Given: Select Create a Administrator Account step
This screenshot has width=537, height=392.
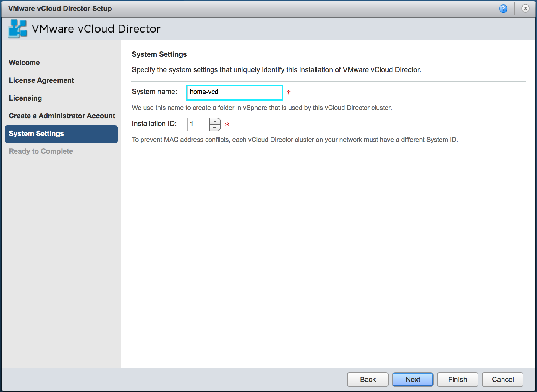Looking at the screenshot, I should coord(62,116).
